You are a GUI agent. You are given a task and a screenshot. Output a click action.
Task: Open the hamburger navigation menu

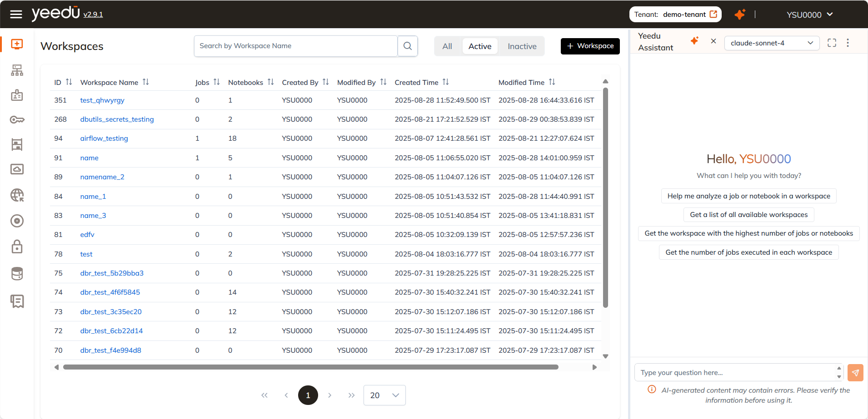[16, 15]
